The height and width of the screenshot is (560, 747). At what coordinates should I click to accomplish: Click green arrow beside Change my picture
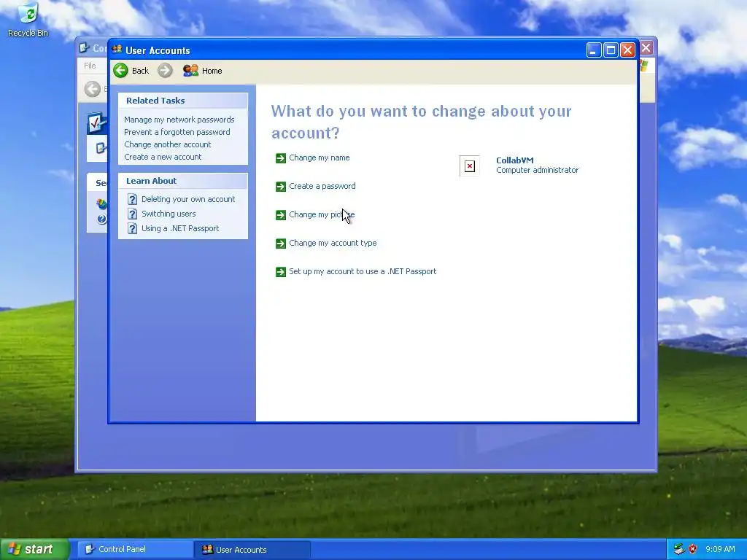coord(281,215)
